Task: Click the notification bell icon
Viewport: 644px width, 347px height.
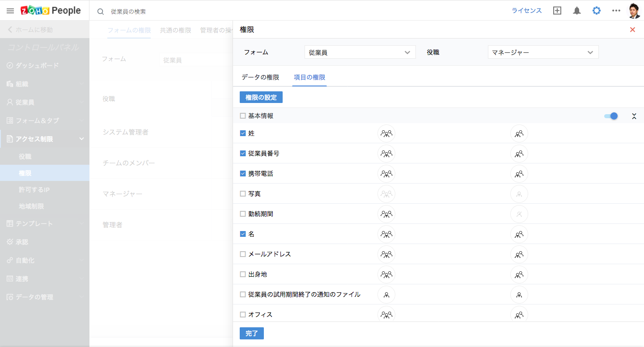Action: [x=577, y=11]
